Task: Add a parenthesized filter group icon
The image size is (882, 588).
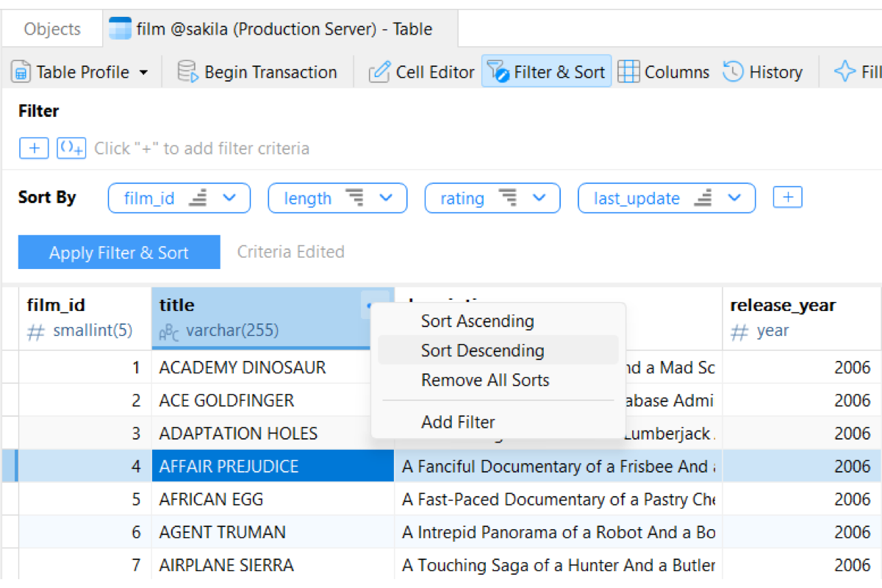Action: (72, 148)
